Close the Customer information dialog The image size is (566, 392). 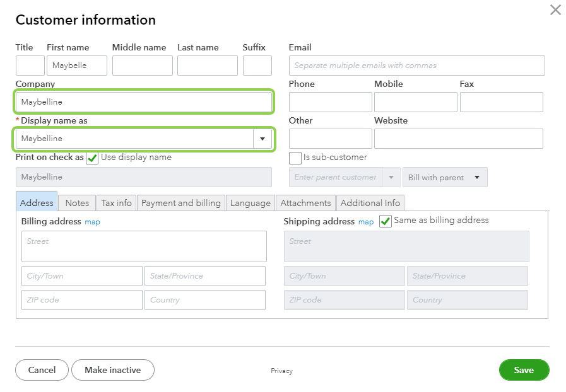pyautogui.click(x=555, y=9)
